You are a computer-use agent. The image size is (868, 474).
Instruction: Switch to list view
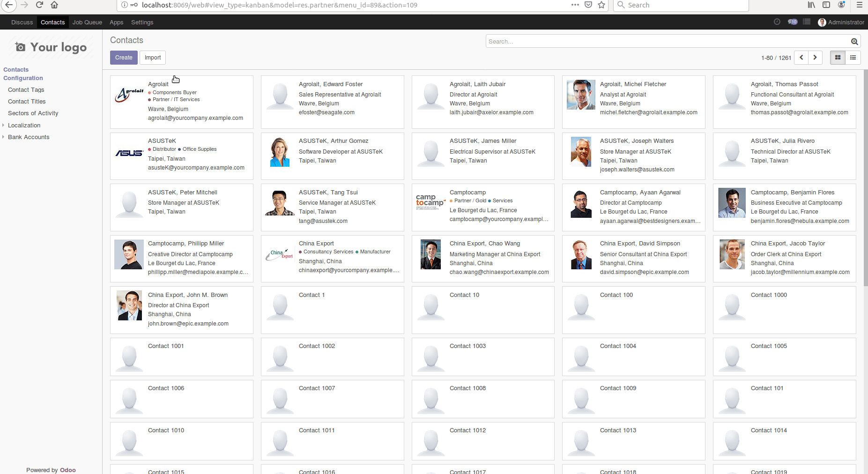pos(853,57)
